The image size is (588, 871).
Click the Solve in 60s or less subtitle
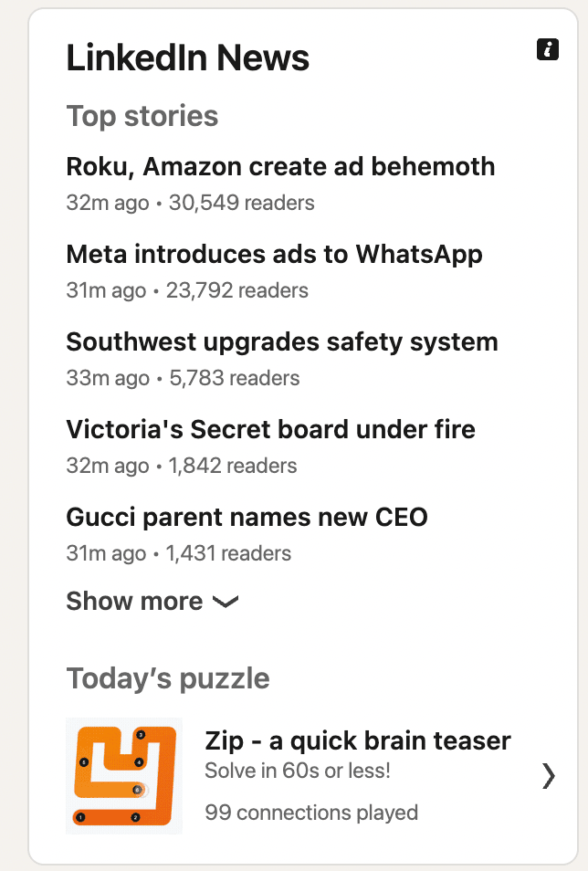(x=298, y=771)
